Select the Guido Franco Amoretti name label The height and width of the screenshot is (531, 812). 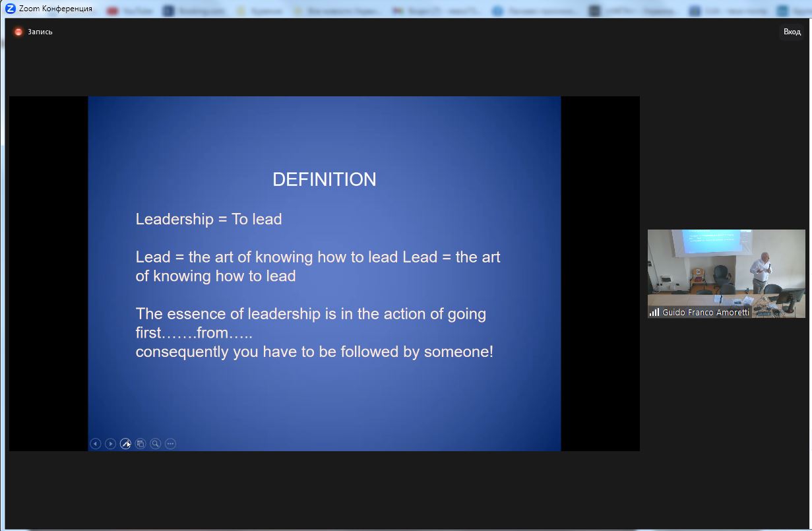pos(706,313)
